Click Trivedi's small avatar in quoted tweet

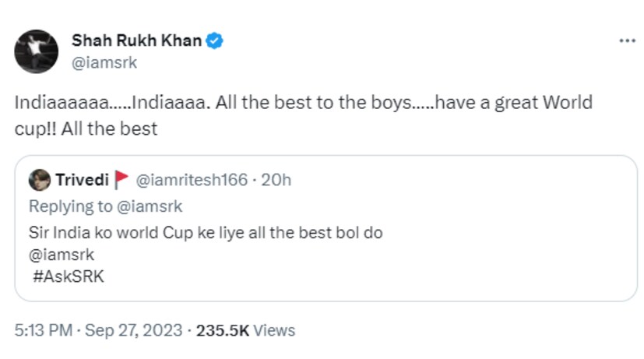coord(40,181)
